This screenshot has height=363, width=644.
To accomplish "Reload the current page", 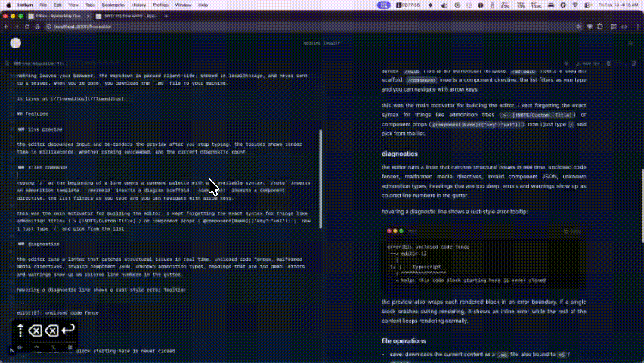I will (x=27, y=26).
